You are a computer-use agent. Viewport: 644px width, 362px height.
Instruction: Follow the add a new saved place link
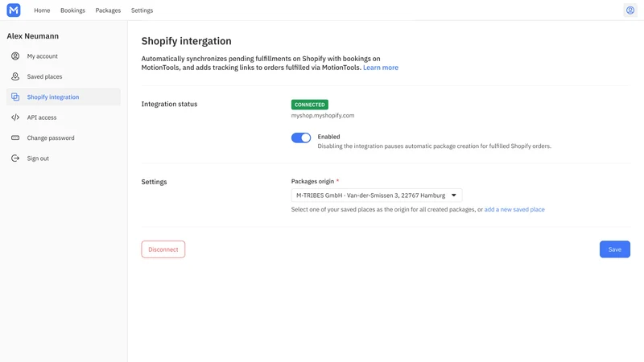click(x=514, y=209)
